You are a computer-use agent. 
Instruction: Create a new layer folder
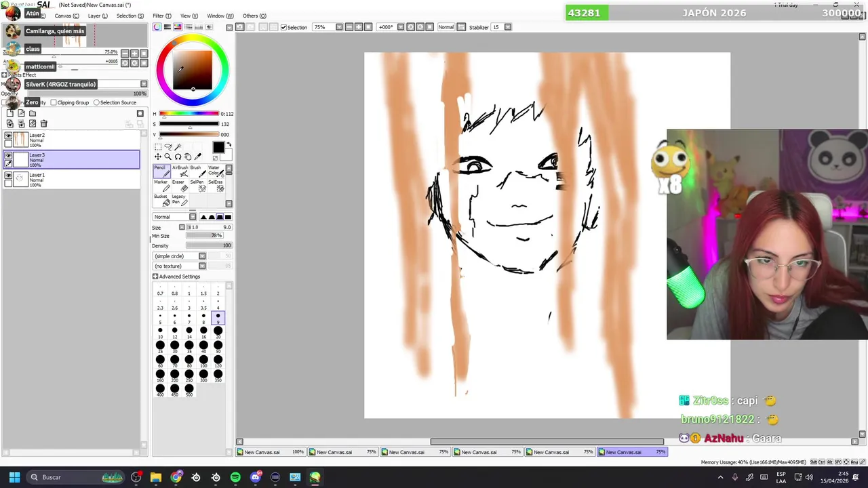[32, 113]
